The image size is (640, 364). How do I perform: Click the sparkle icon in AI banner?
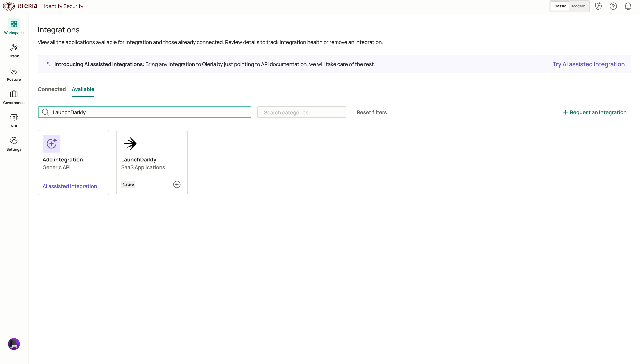[x=48, y=64]
